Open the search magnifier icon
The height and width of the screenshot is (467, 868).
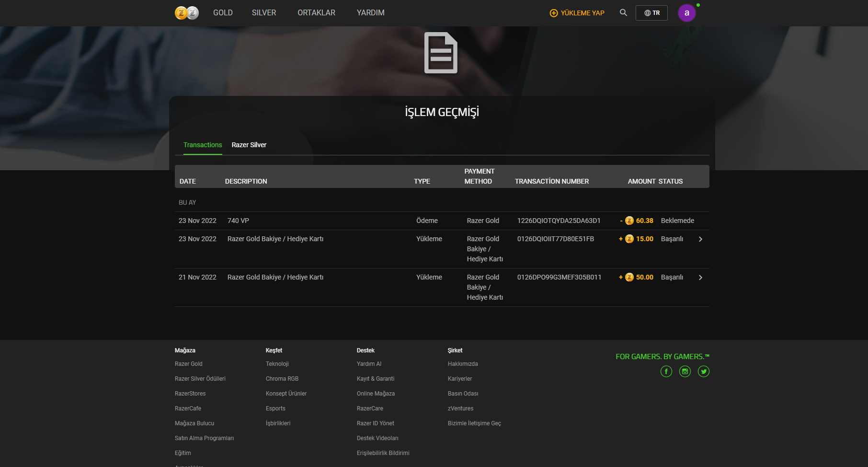[623, 12]
